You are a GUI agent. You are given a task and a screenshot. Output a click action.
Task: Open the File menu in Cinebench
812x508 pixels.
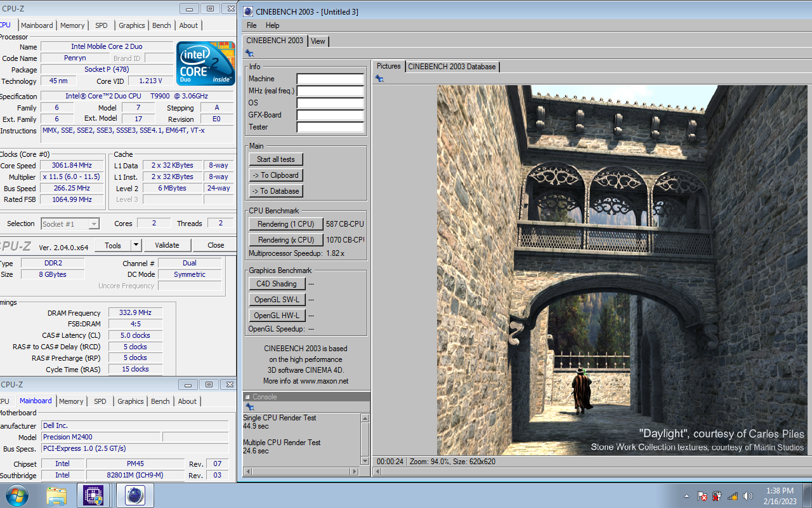[251, 25]
